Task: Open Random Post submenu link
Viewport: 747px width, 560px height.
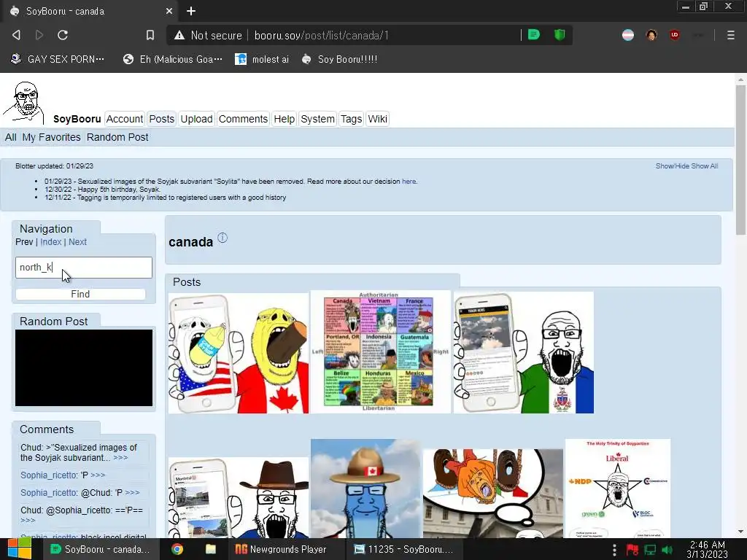Action: [117, 137]
